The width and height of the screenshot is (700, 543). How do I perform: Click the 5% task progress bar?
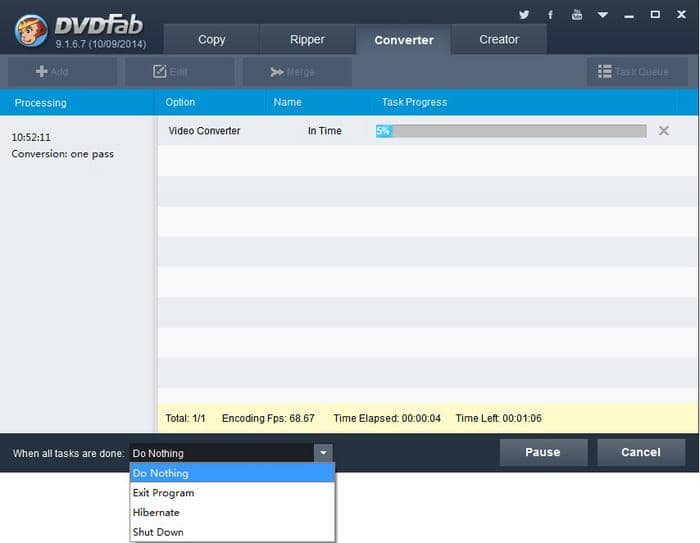[511, 131]
